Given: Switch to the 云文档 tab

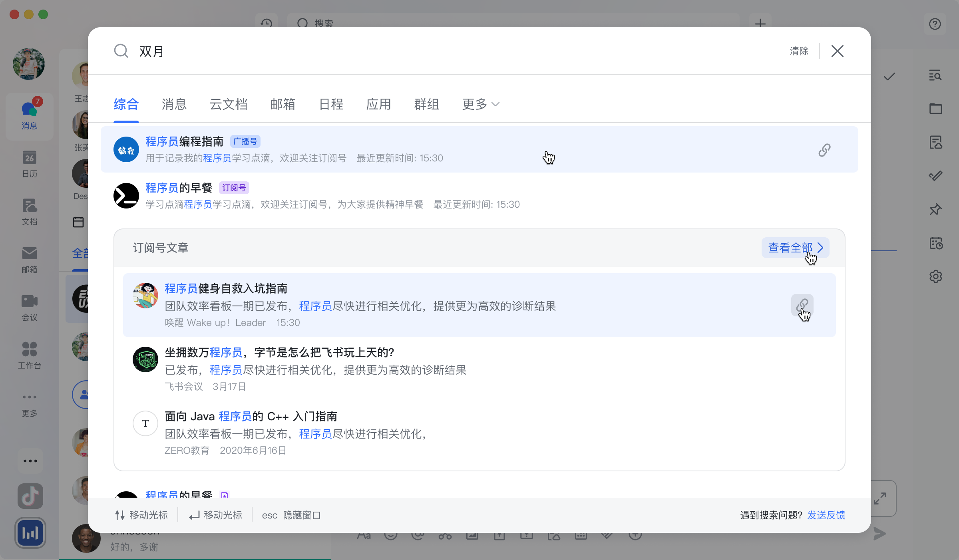Looking at the screenshot, I should [x=229, y=104].
